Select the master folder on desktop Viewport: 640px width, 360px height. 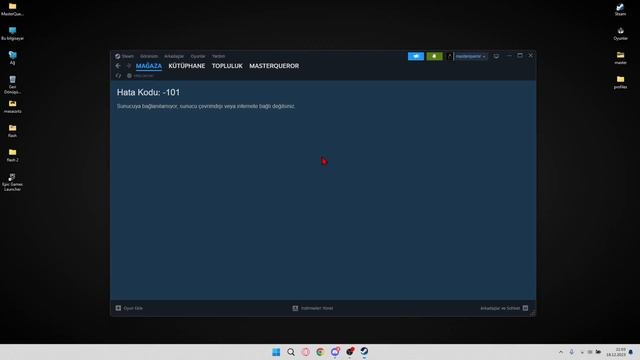620,58
